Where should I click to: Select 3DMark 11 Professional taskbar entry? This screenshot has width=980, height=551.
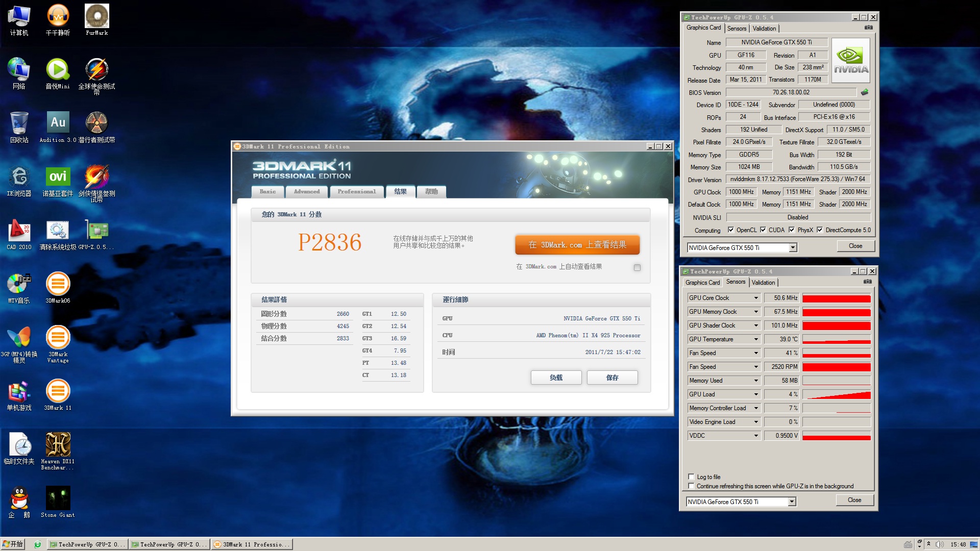click(x=252, y=545)
